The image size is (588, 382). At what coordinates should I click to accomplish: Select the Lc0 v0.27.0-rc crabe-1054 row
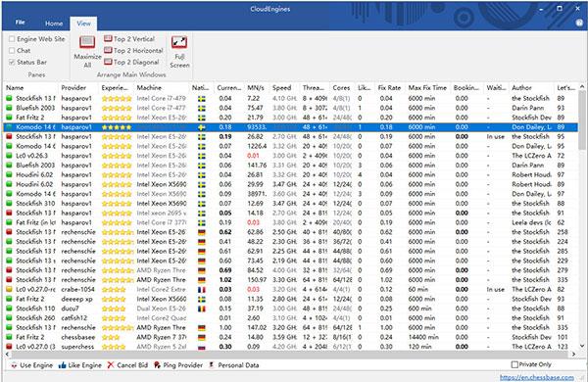click(291, 289)
